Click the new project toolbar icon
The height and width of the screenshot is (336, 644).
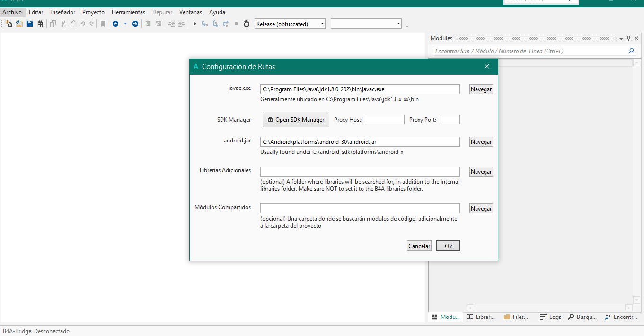coord(9,24)
